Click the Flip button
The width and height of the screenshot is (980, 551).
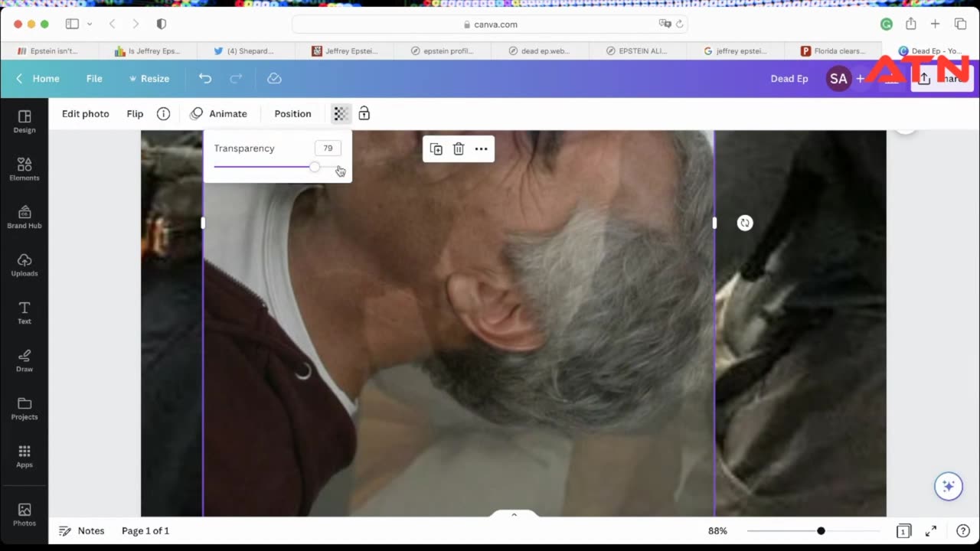coord(135,113)
